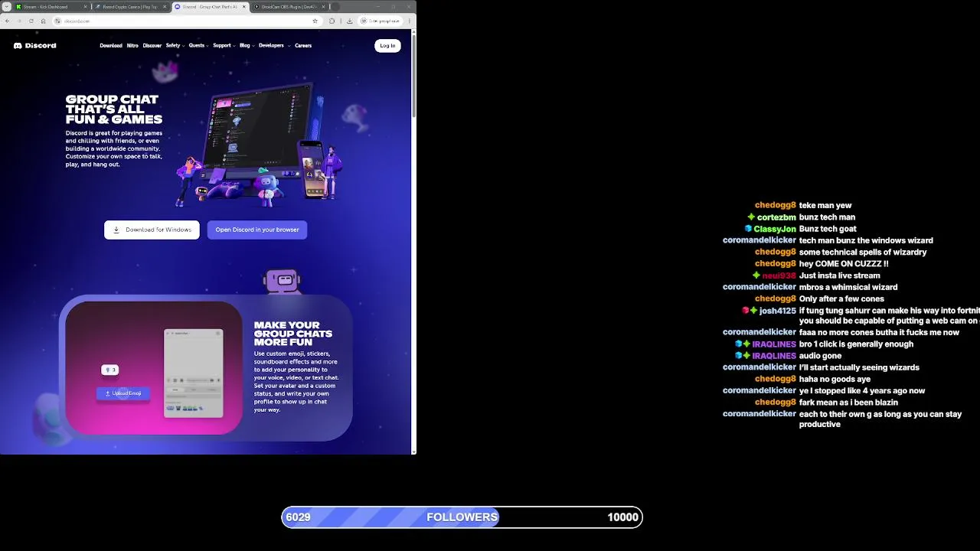The image size is (980, 551).
Task: Click the Discord logo in the navbar
Action: pyautogui.click(x=34, y=45)
